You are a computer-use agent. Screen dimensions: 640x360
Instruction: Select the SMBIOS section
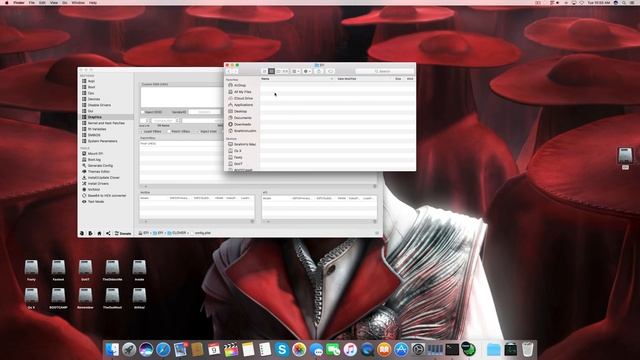tap(94, 135)
